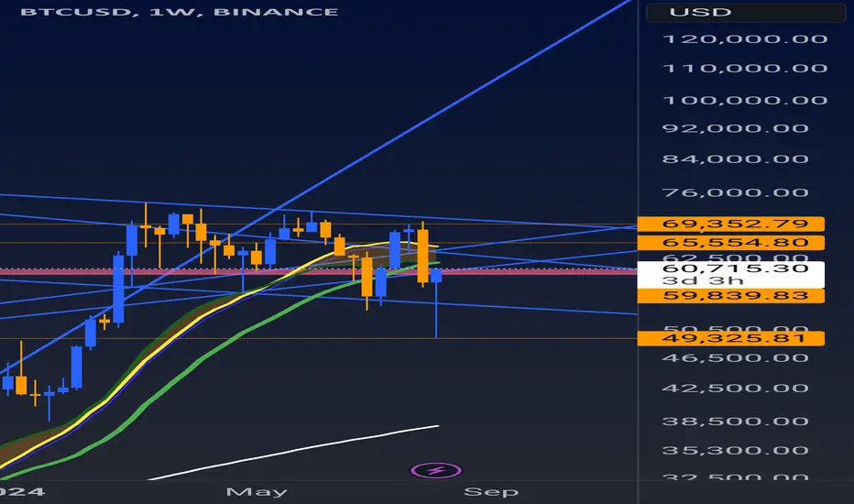Click the 120,000.00 price axis value
This screenshot has height=504, width=854.
(745, 39)
